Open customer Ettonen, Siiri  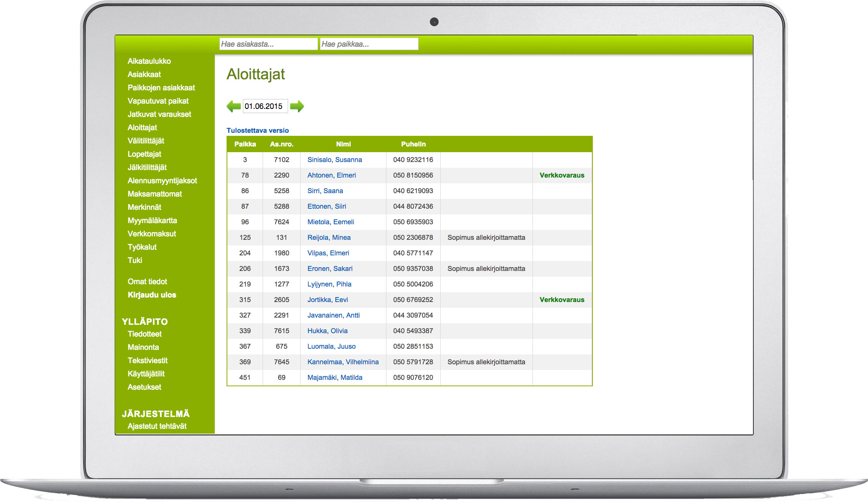327,206
